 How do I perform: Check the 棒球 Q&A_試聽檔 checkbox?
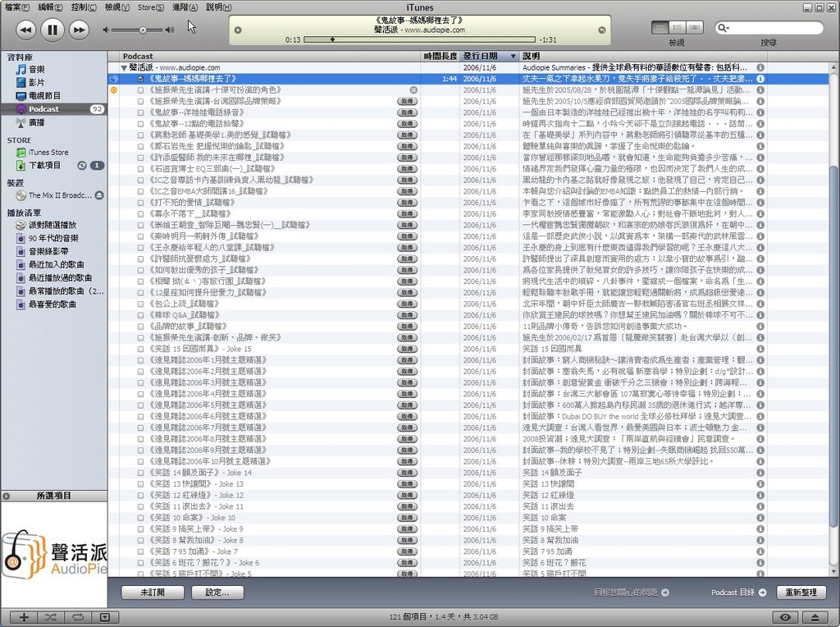point(140,315)
